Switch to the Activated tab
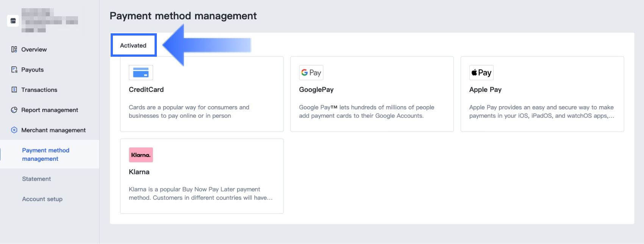The width and height of the screenshot is (644, 244). (133, 45)
